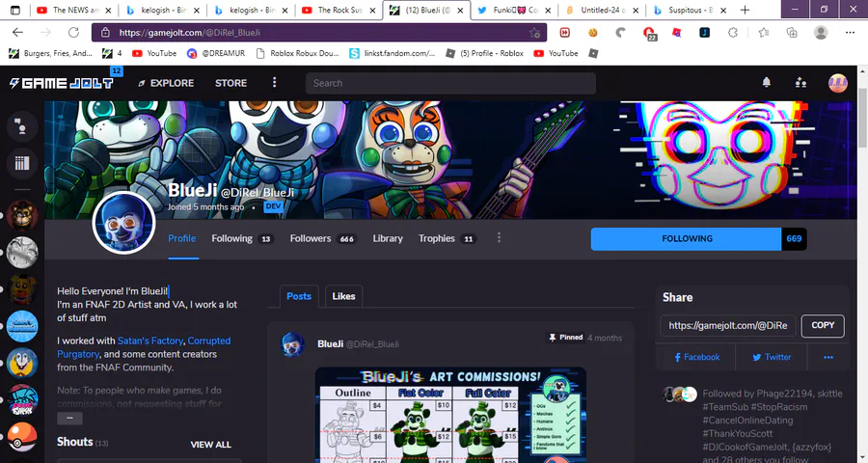The height and width of the screenshot is (463, 868).
Task: Open profile three-dot options menu
Action: point(499,237)
